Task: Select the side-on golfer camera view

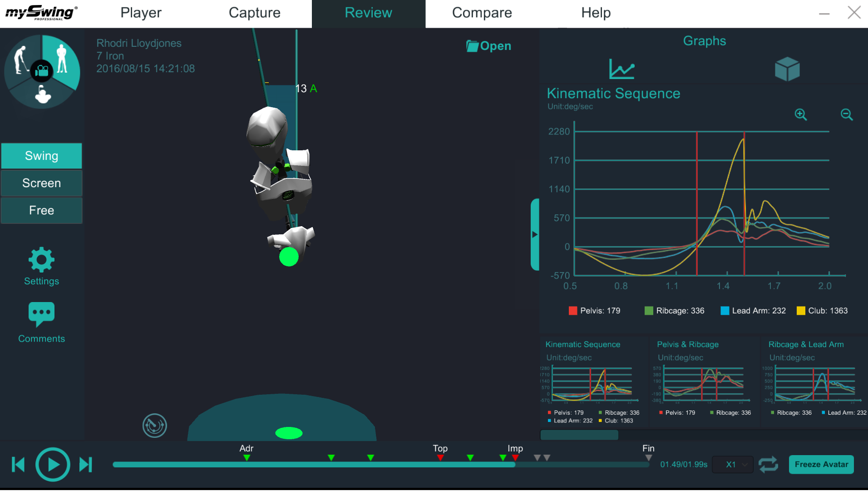Action: pos(21,60)
